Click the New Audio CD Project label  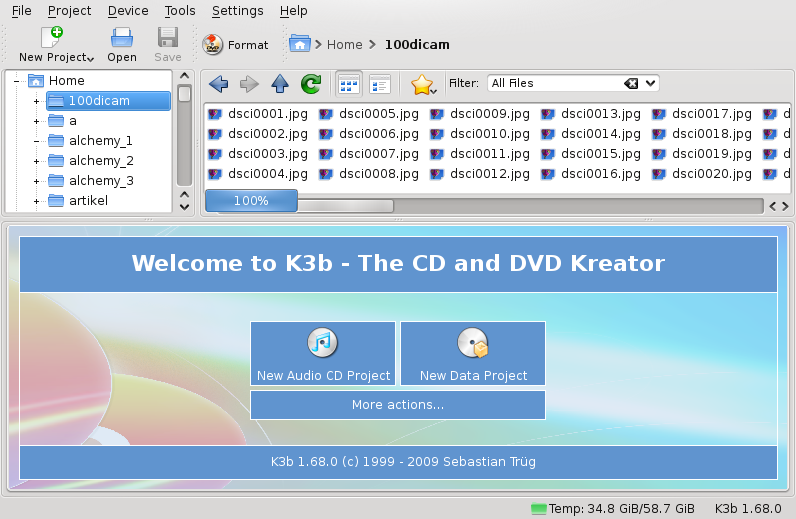pos(323,376)
